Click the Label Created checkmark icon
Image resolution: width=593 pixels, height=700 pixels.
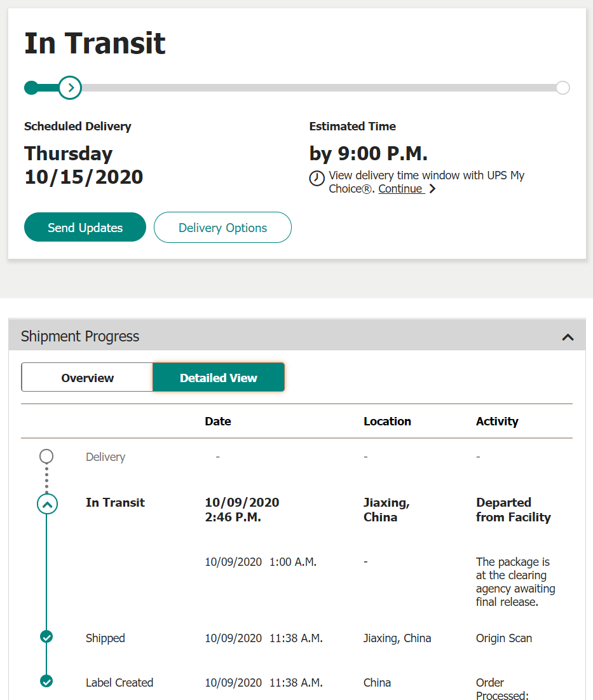click(x=46, y=682)
